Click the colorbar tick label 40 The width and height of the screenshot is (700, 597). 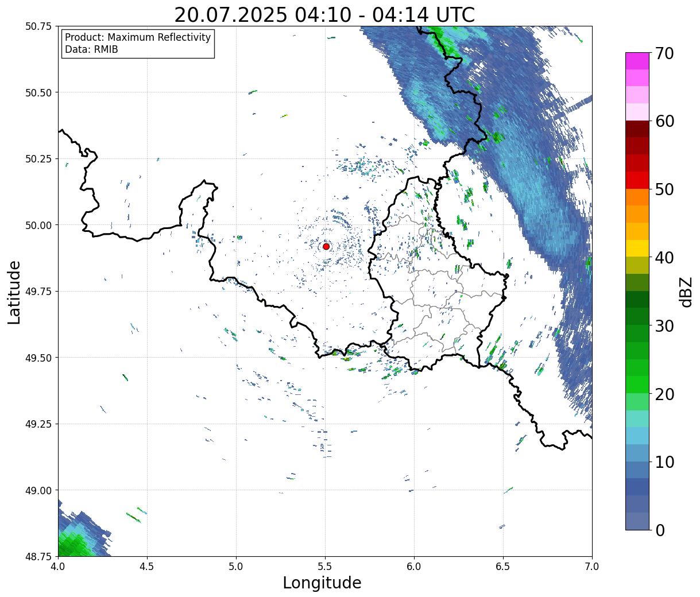pos(664,257)
